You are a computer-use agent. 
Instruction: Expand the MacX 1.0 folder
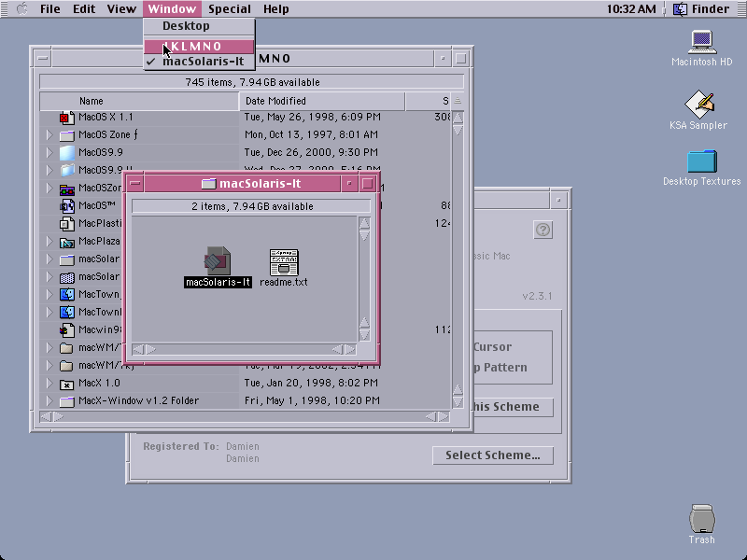pyautogui.click(x=49, y=383)
